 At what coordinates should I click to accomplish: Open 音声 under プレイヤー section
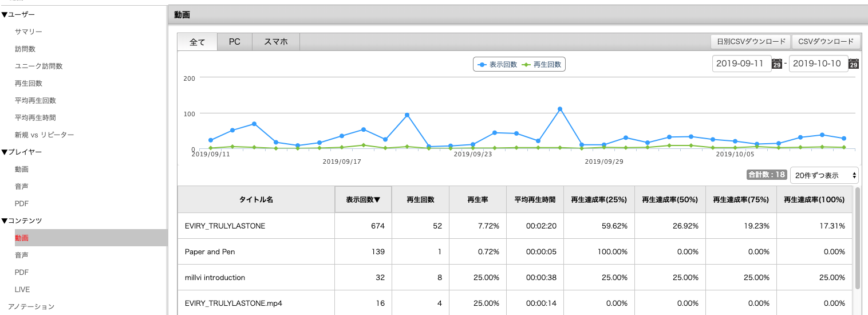click(x=22, y=186)
